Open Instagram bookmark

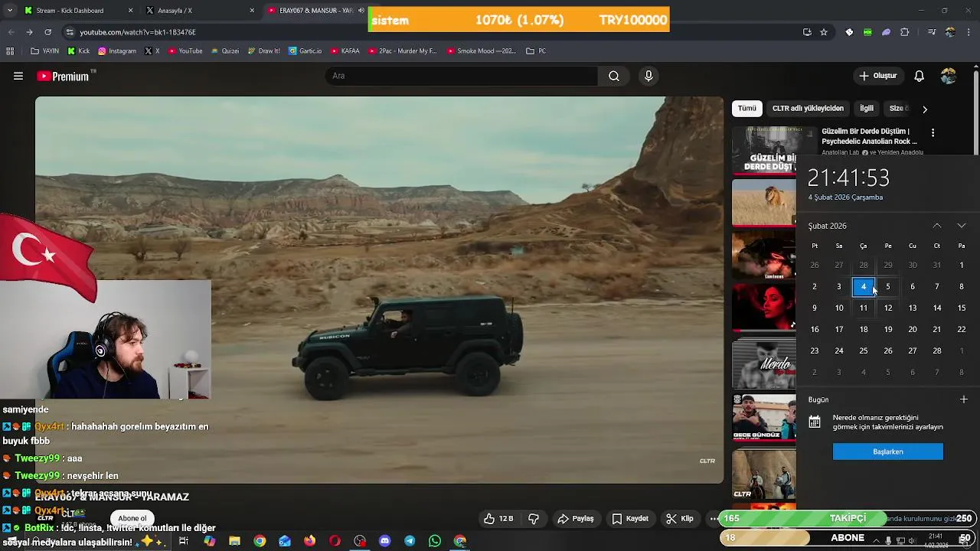click(x=117, y=51)
